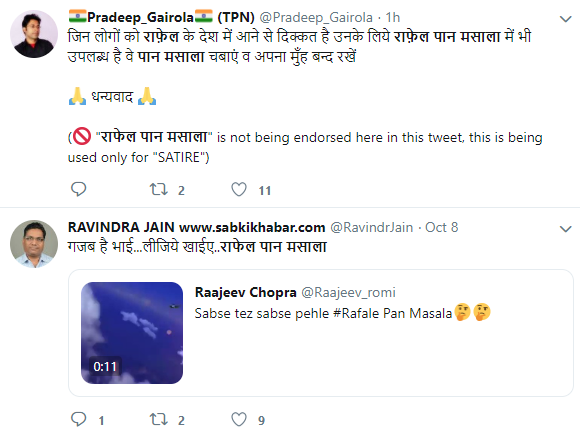Open RAVINDRA JAIN www.sabkikhabar.com name link
The width and height of the screenshot is (580, 432).
pos(196,227)
